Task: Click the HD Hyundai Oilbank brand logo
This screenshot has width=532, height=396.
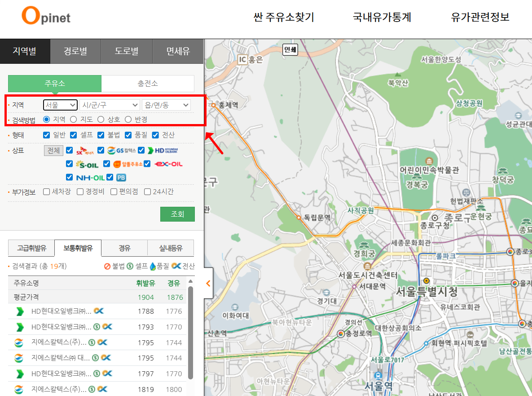Action: 163,151
